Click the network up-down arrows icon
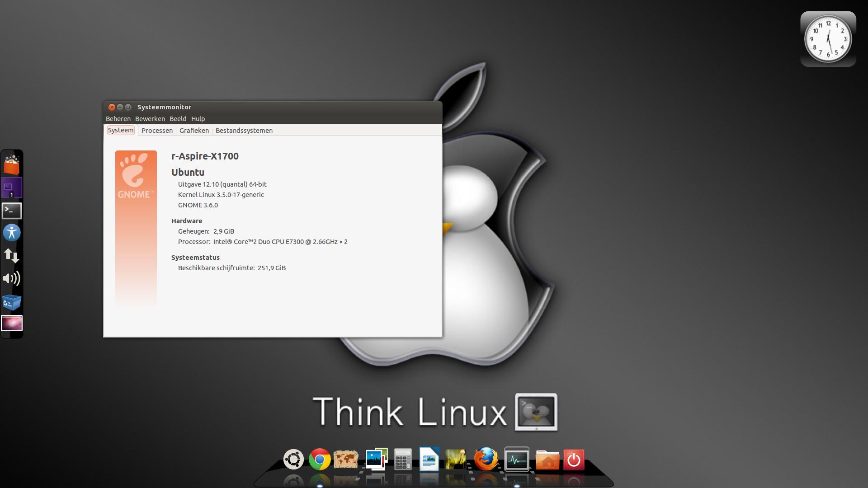The width and height of the screenshot is (868, 488). [12, 255]
